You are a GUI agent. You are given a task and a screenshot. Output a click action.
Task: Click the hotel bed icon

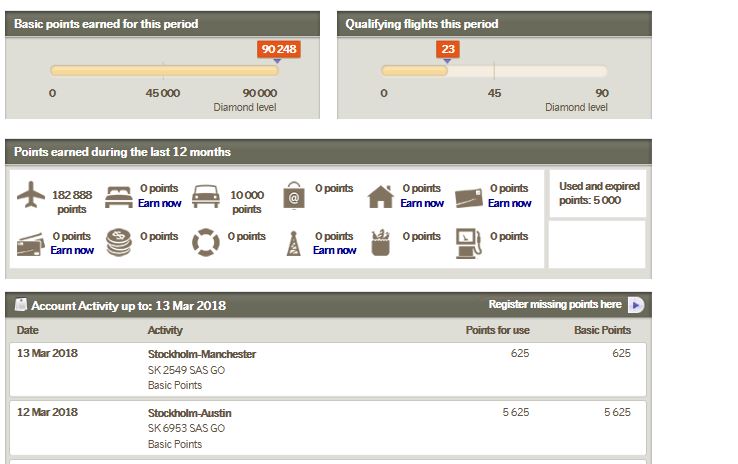(x=118, y=196)
